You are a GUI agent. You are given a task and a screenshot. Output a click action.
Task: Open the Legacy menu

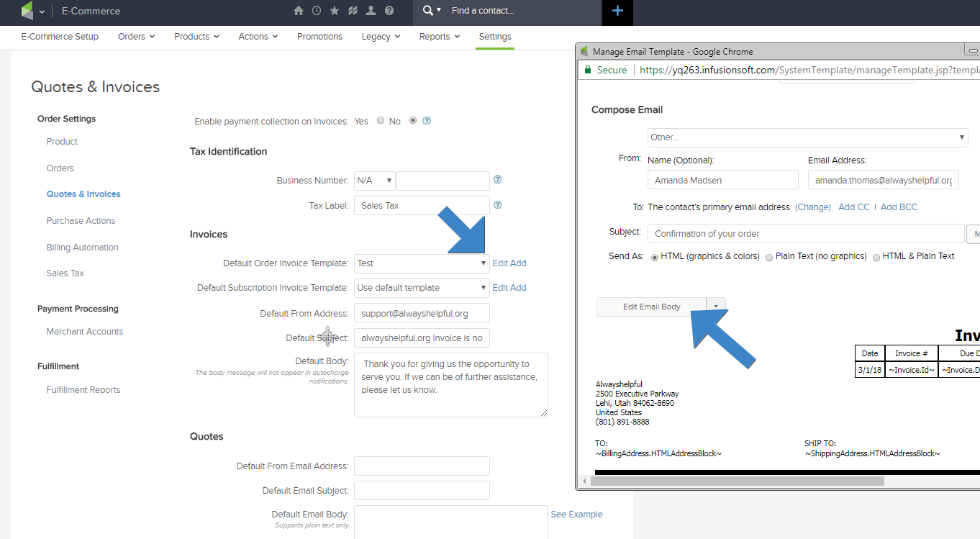click(x=381, y=37)
